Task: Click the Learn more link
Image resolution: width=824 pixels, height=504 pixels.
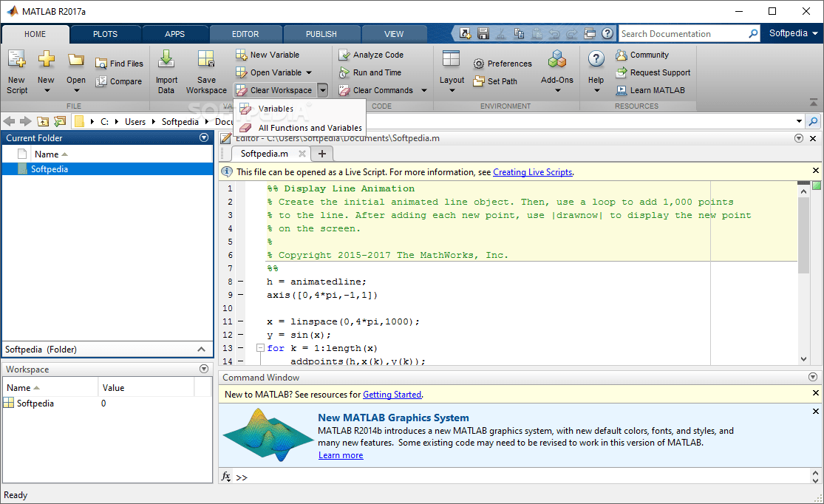Action: point(341,455)
